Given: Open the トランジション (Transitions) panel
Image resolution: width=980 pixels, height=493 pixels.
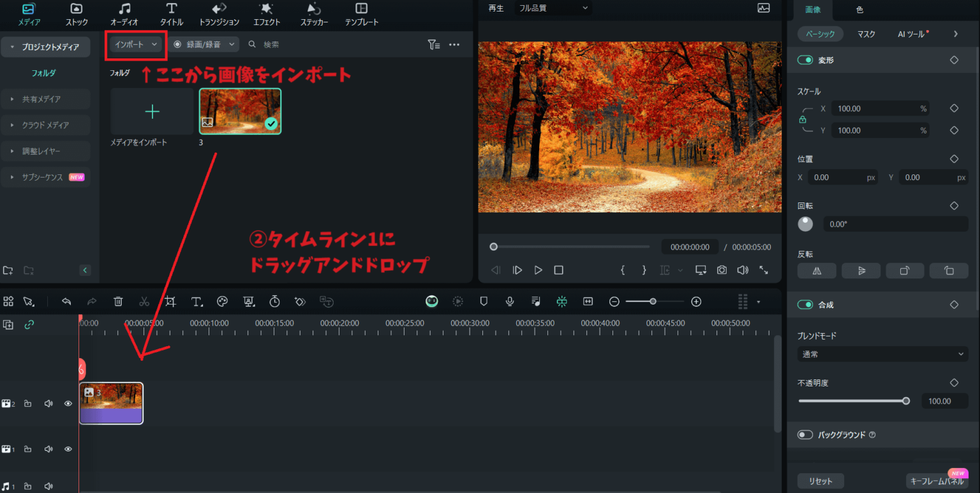Looking at the screenshot, I should click(218, 14).
